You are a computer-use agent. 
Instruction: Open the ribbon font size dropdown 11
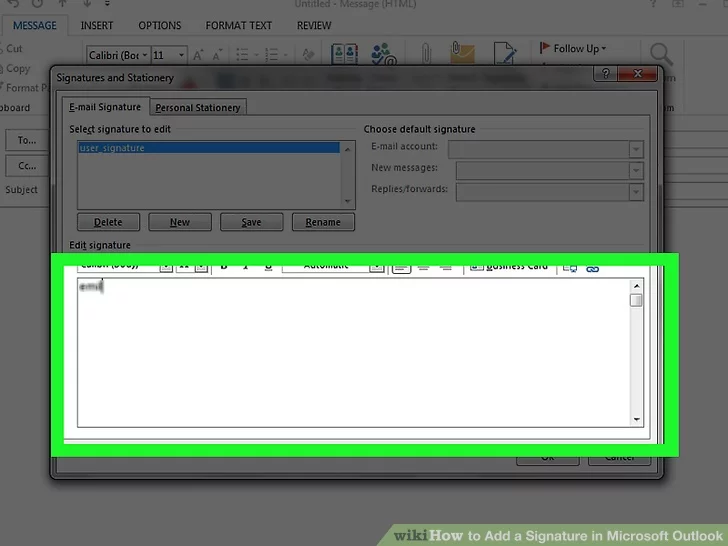[x=181, y=55]
